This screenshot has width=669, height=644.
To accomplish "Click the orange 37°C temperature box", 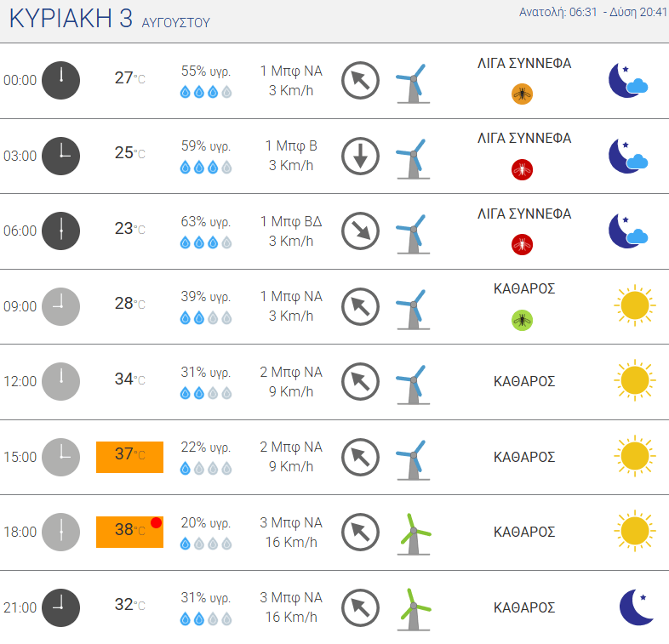I will (129, 457).
